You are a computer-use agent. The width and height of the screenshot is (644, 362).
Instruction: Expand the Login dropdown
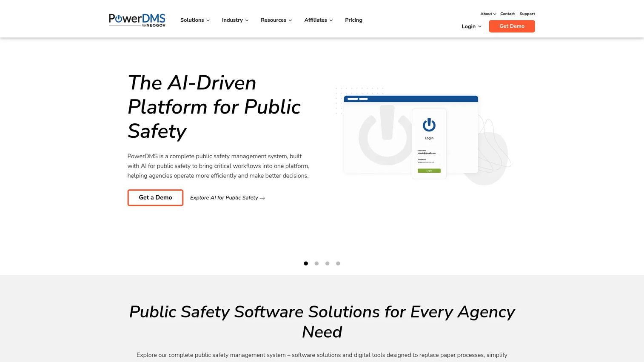tap(471, 26)
